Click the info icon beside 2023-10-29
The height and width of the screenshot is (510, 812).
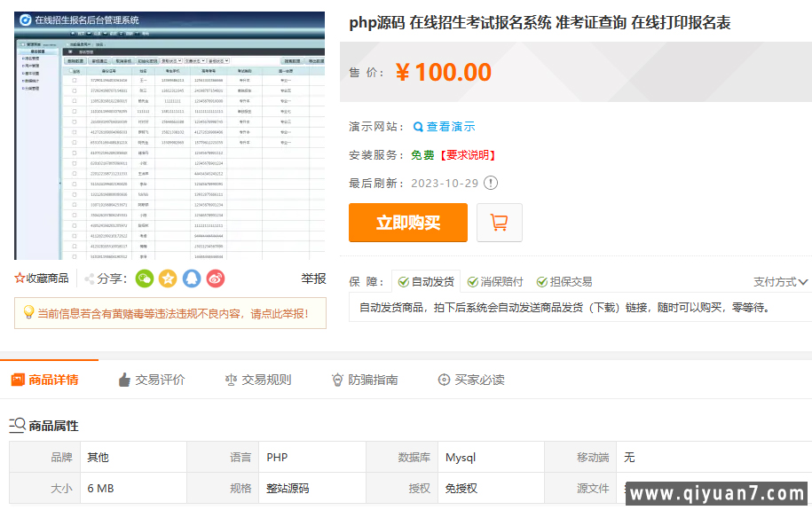click(x=491, y=184)
